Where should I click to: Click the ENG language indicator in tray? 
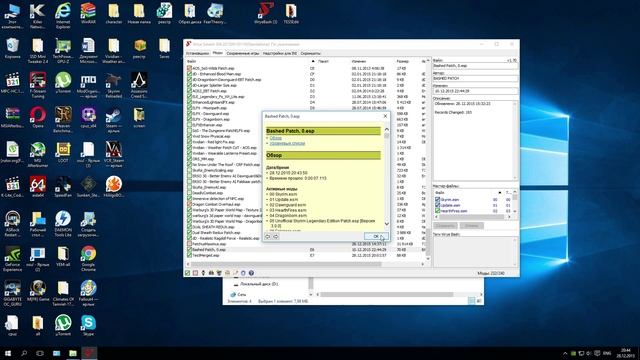point(607,353)
